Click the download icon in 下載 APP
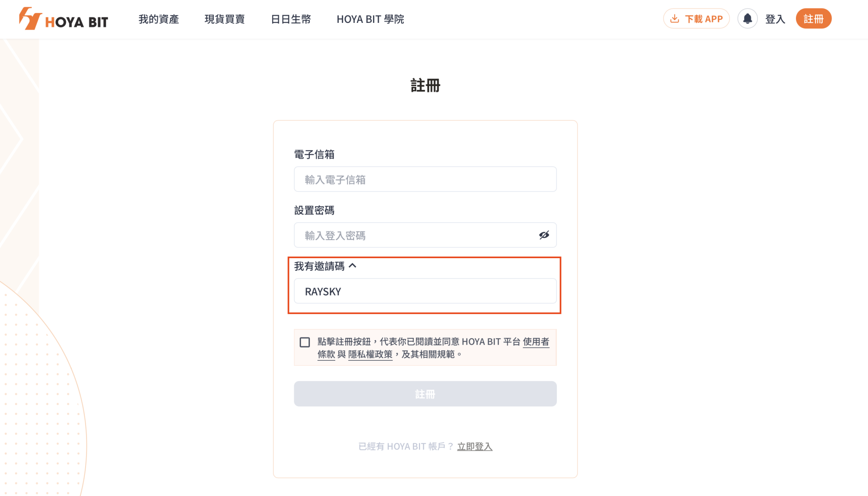The width and height of the screenshot is (868, 496). click(x=674, y=19)
